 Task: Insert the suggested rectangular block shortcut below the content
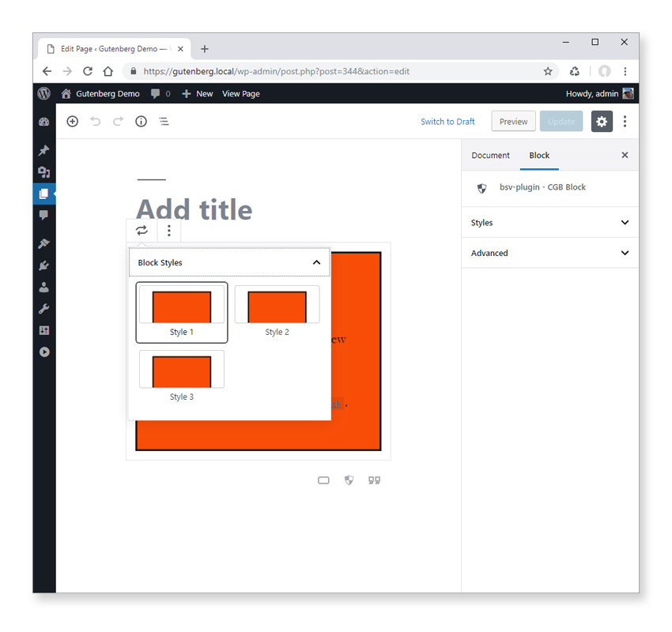323,480
